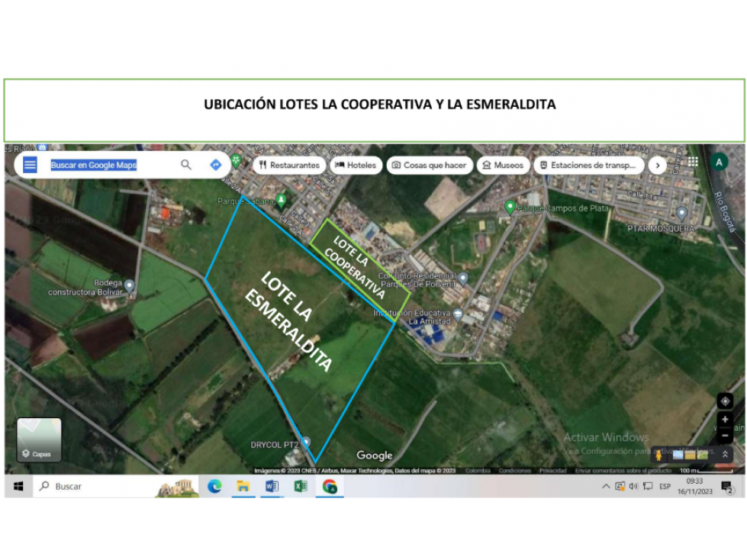Zoom out with the minus button

pyautogui.click(x=725, y=435)
